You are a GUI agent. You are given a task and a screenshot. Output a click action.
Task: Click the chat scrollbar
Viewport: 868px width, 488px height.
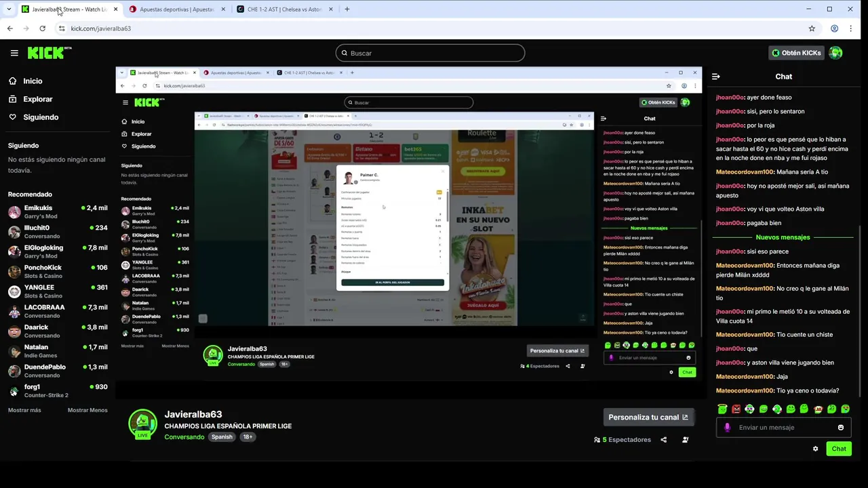pos(860,312)
